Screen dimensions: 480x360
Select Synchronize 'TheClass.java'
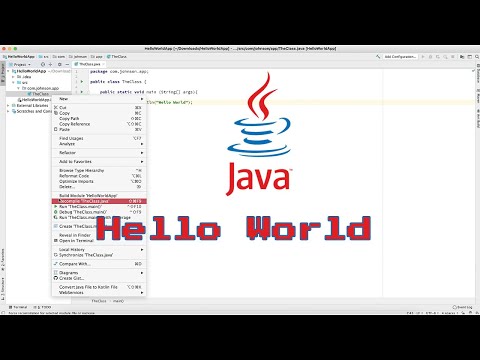[x=99, y=255]
